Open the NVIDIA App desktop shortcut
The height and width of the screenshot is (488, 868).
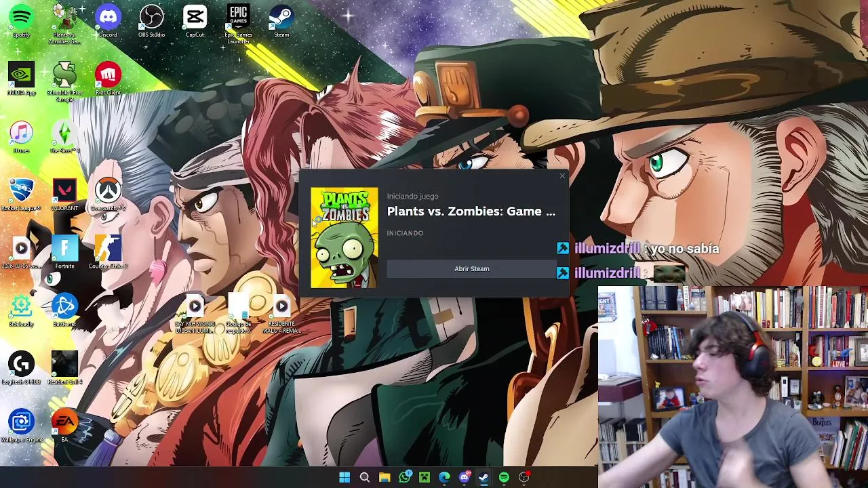(21, 79)
